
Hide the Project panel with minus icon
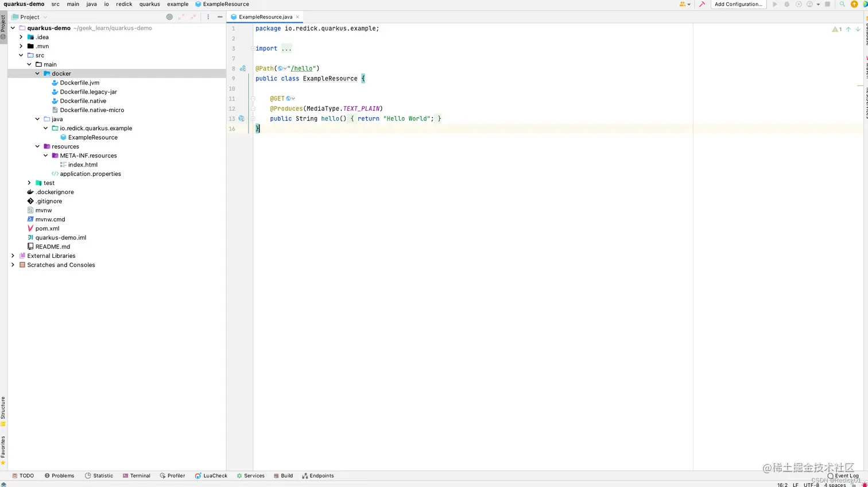[x=220, y=17]
